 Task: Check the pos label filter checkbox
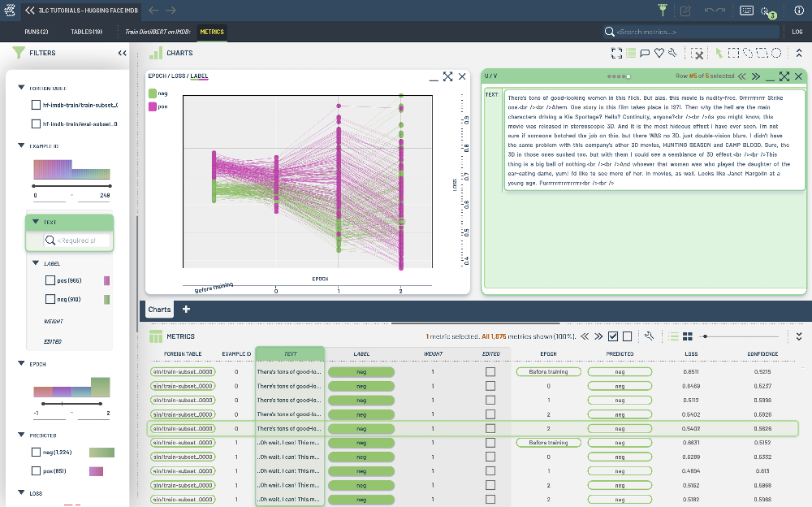point(50,280)
